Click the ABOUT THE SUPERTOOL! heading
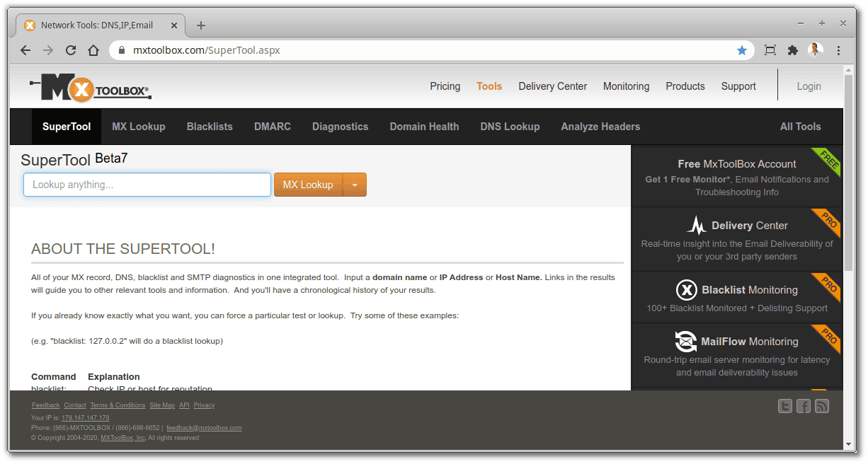 point(123,249)
